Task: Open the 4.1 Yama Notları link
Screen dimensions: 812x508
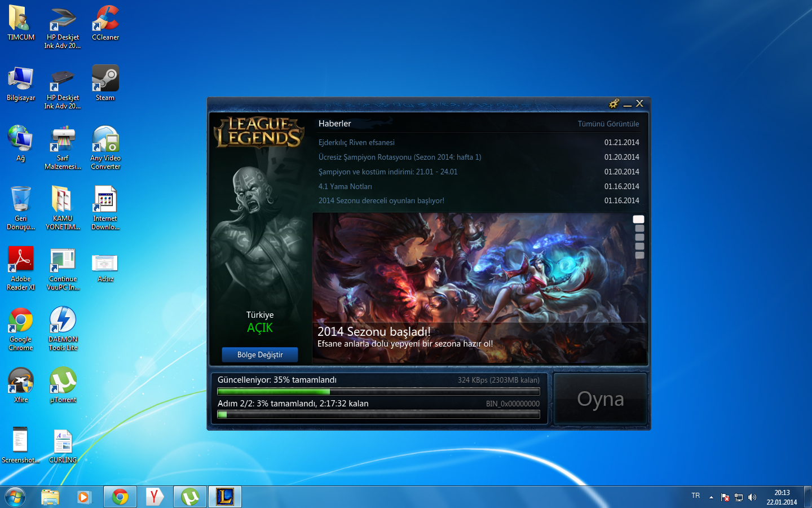Action: [x=345, y=186]
